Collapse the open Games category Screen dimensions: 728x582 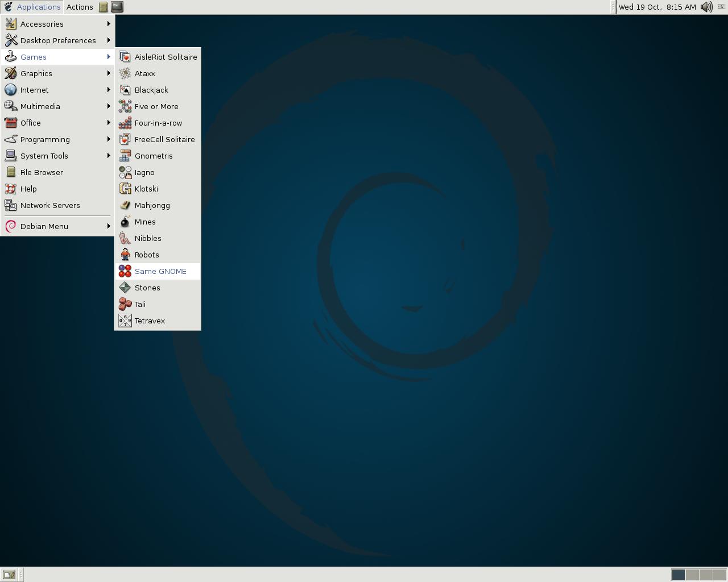57,57
